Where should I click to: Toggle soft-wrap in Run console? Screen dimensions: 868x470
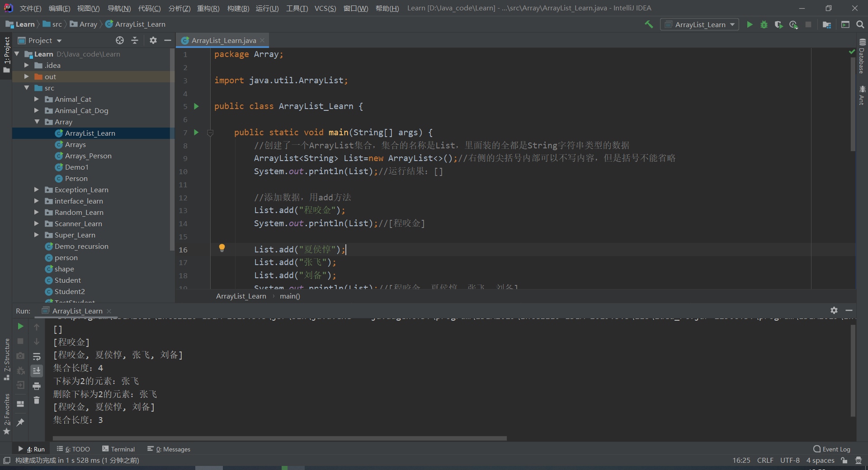(x=37, y=356)
